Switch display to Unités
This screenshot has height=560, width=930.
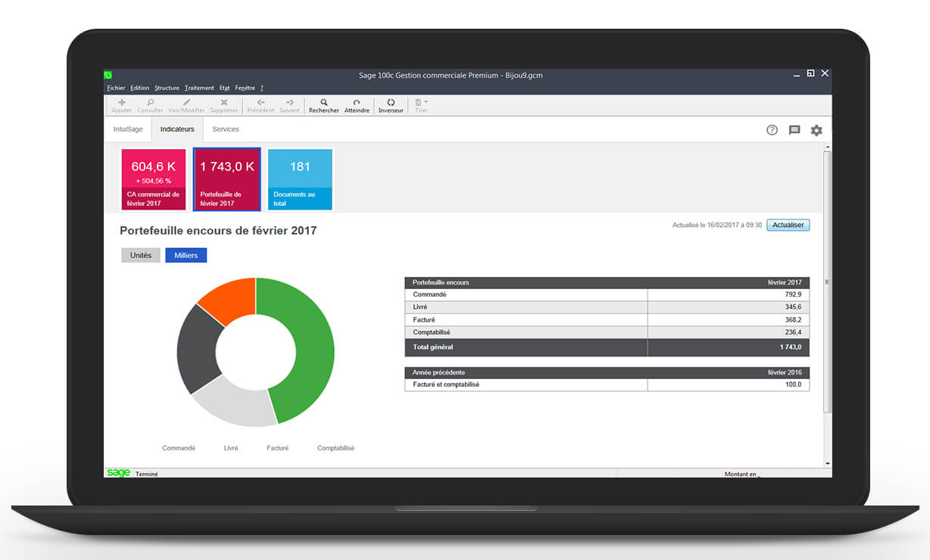[x=141, y=255]
